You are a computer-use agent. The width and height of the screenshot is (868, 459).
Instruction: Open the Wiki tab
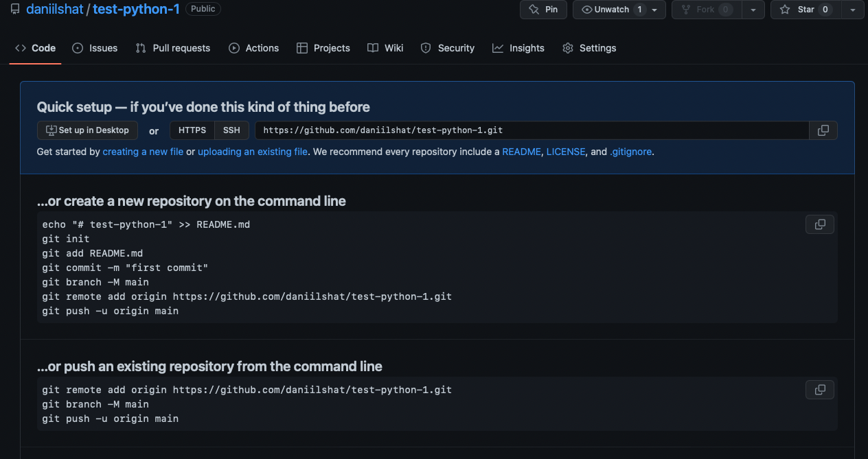coord(385,48)
